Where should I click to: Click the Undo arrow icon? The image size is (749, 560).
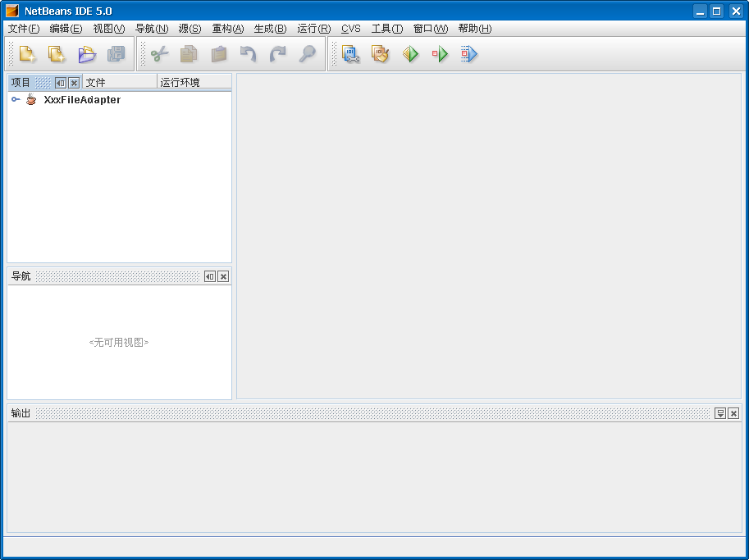tap(248, 54)
